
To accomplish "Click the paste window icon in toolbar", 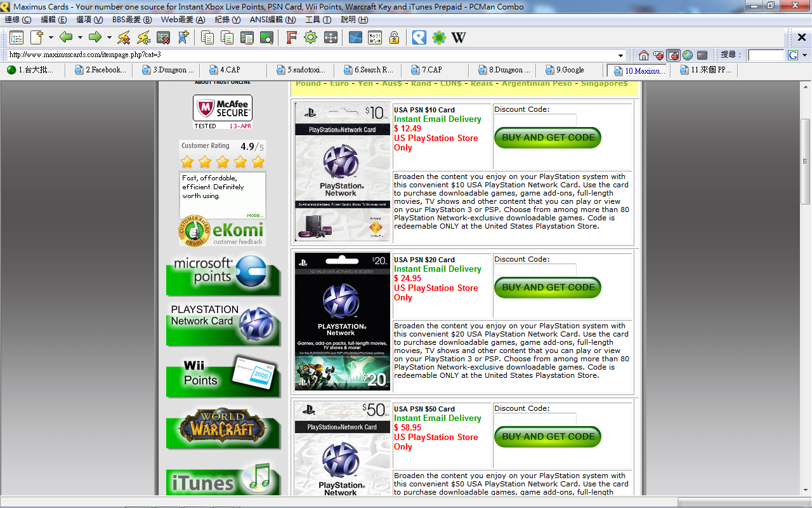I will click(247, 37).
